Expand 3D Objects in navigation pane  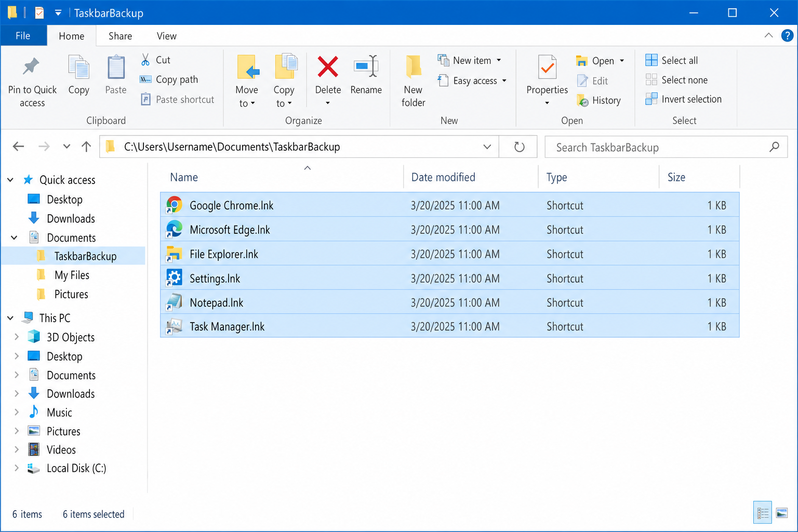click(x=17, y=337)
